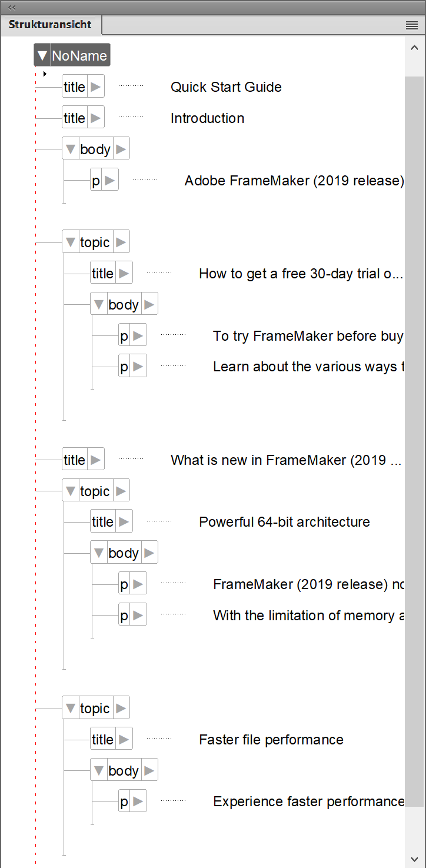Click the arrow icon on the Introduction title element
This screenshot has width=426, height=868.
coord(96,117)
